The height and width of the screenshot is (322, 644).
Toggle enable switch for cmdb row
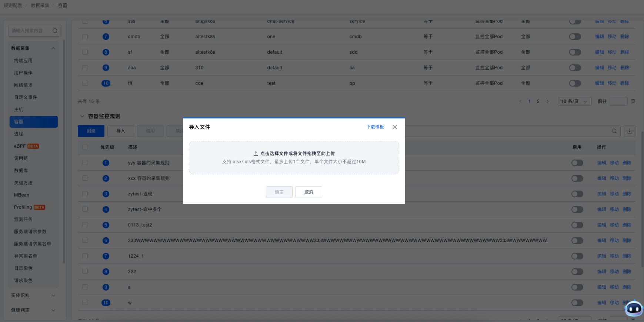click(575, 37)
